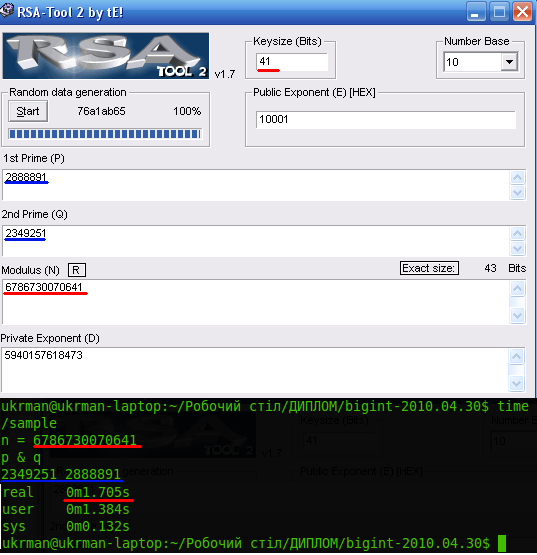Click the terminal sys time 0m0.132s

(x=98, y=526)
